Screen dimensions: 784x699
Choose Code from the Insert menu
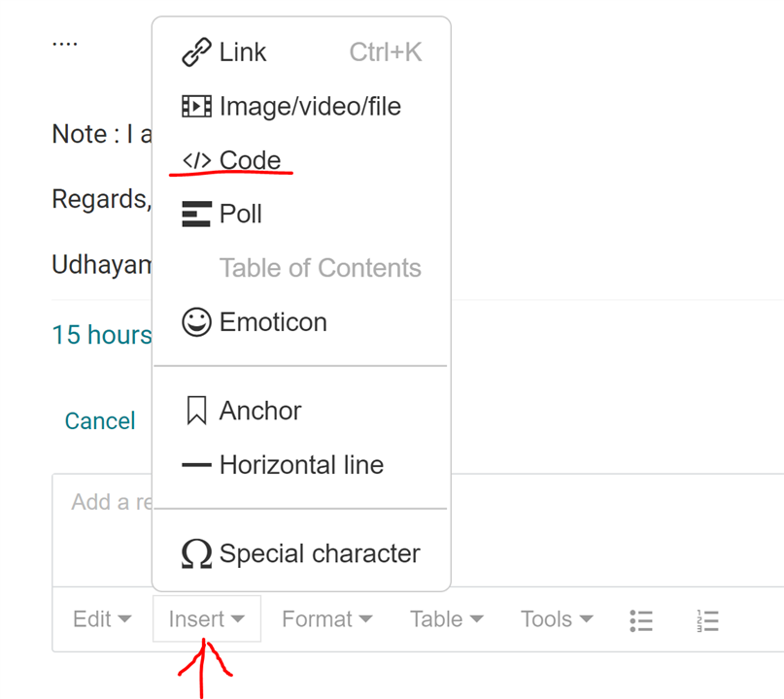[x=250, y=160]
